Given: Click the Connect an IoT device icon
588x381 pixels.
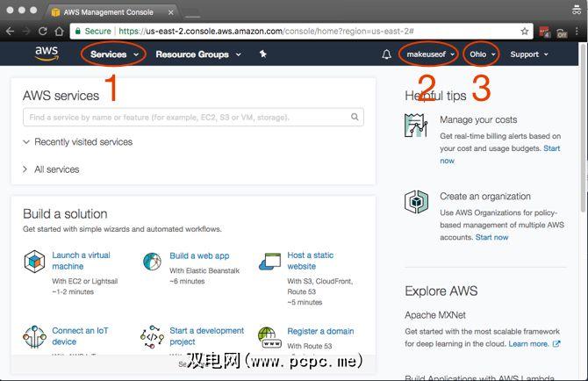Looking at the screenshot, I should coord(34,337).
